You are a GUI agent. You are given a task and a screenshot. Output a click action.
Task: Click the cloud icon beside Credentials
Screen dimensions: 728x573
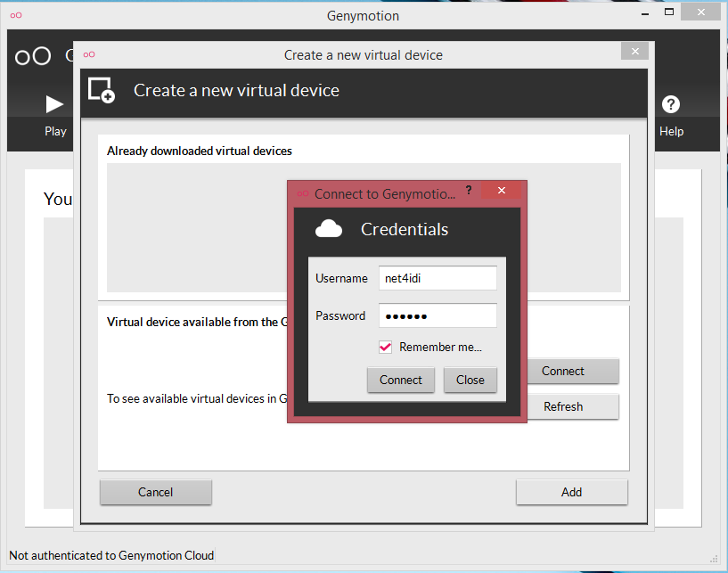(x=329, y=229)
